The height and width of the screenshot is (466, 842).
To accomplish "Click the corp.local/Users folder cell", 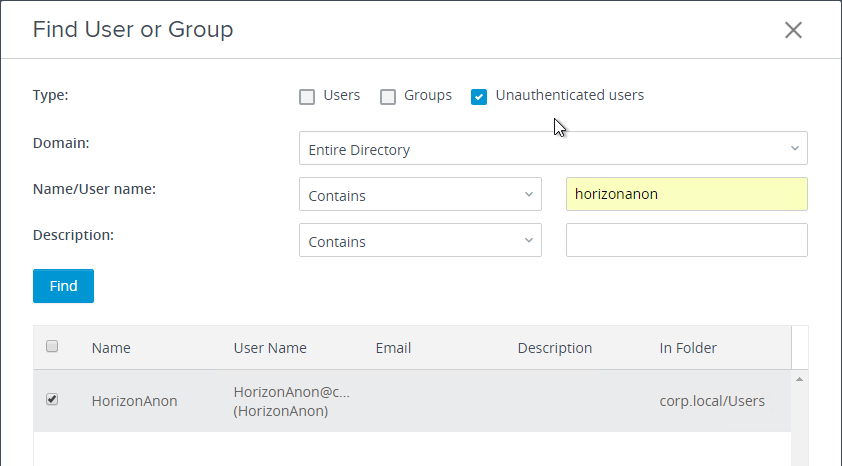I will tap(712, 401).
